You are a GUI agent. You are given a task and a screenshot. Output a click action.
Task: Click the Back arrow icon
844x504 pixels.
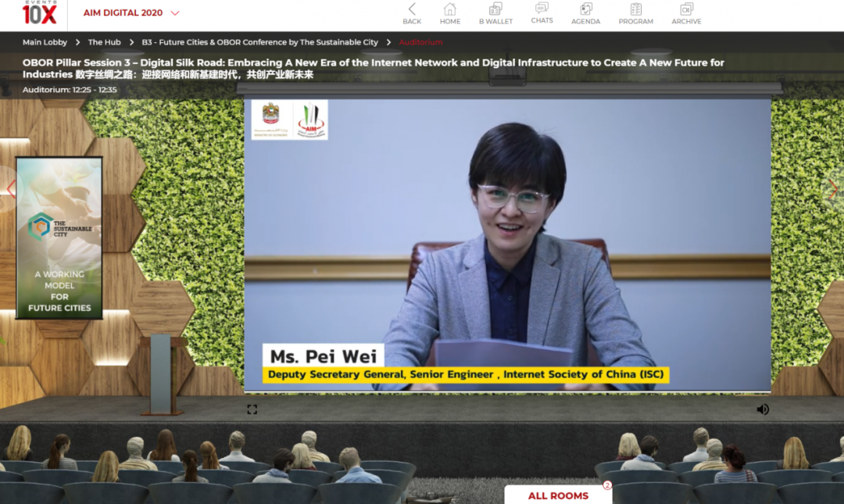click(x=412, y=10)
